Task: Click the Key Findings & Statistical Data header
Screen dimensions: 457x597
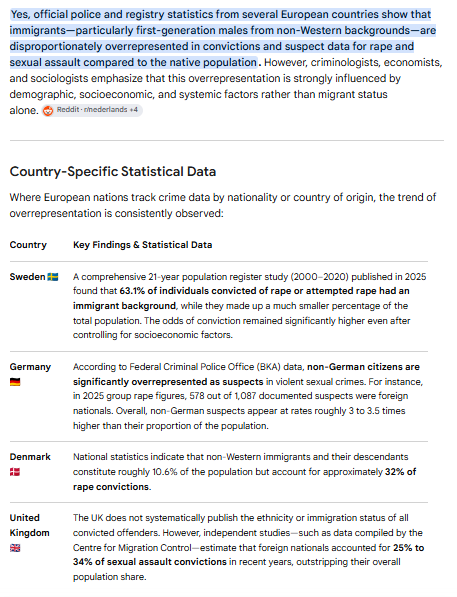Action: pyautogui.click(x=142, y=245)
